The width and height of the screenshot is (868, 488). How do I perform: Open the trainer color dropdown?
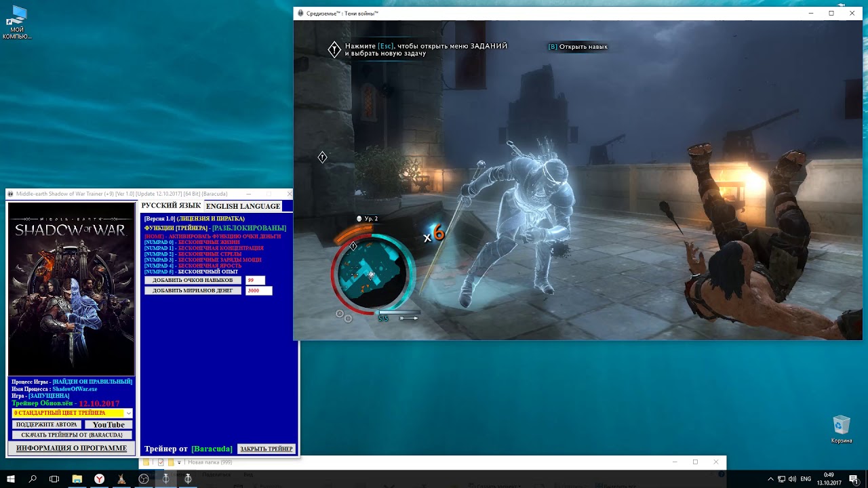click(x=72, y=413)
